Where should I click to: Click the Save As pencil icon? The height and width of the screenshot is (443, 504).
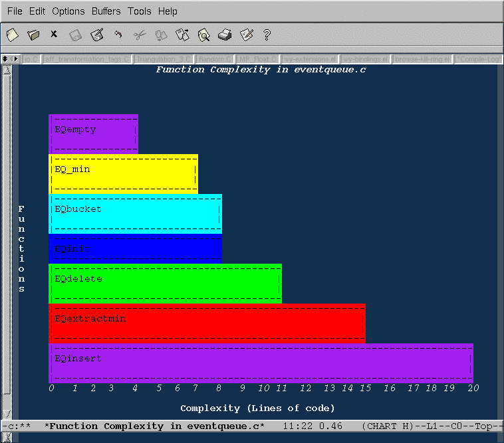pyautogui.click(x=97, y=35)
